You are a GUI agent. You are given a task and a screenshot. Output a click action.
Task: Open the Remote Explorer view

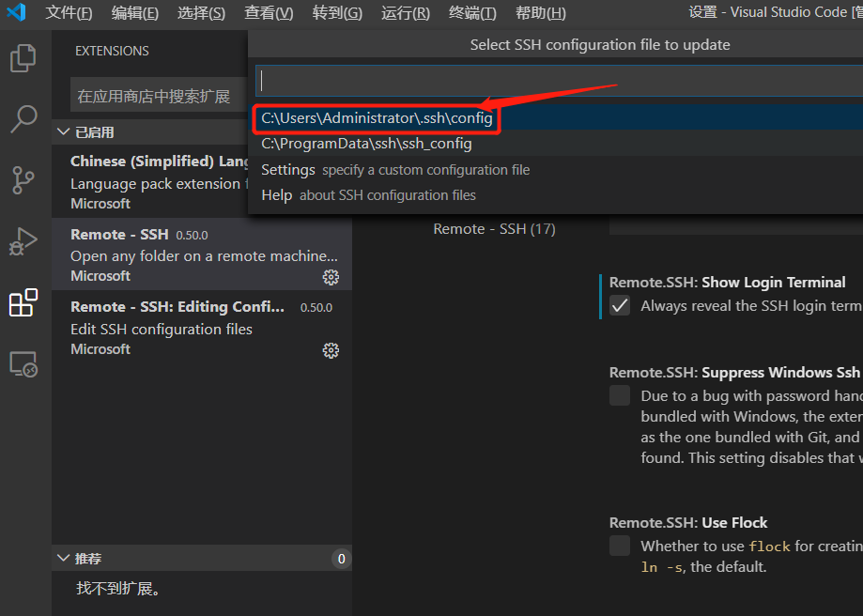[x=23, y=364]
